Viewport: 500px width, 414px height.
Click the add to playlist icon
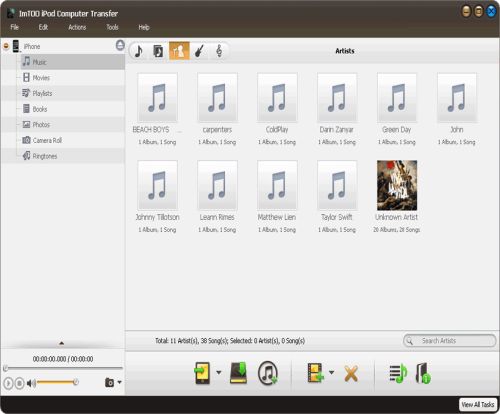pos(398,373)
